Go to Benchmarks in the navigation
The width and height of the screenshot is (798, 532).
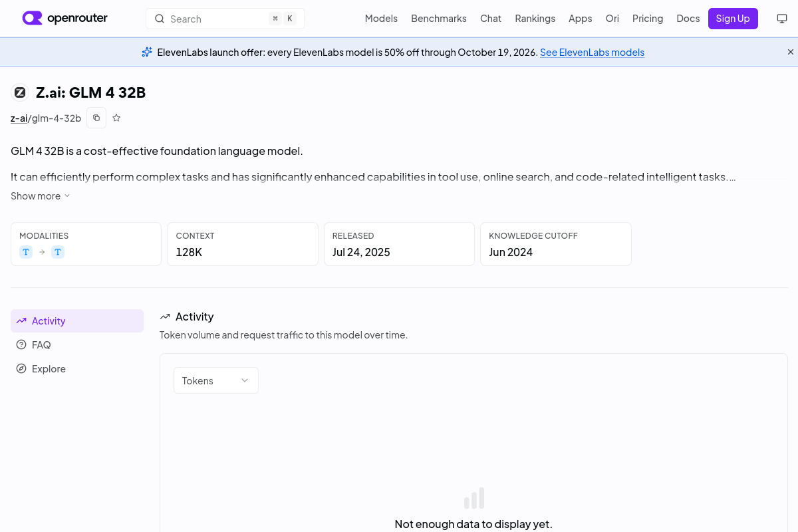coord(439,19)
